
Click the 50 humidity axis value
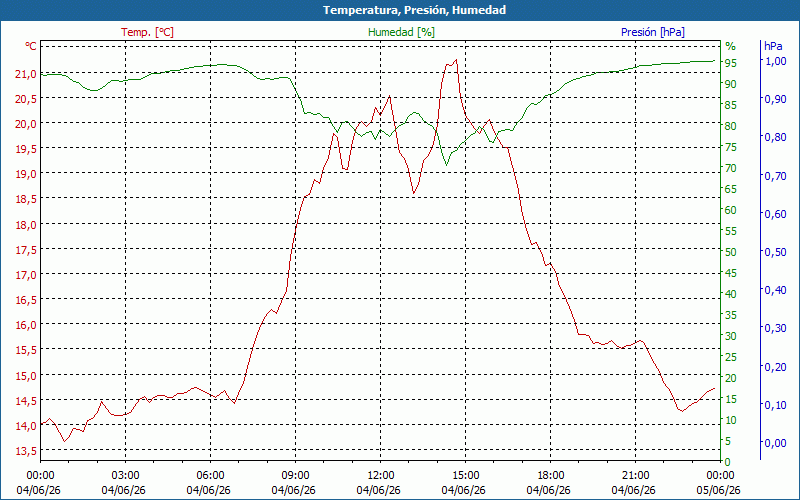pos(731,252)
